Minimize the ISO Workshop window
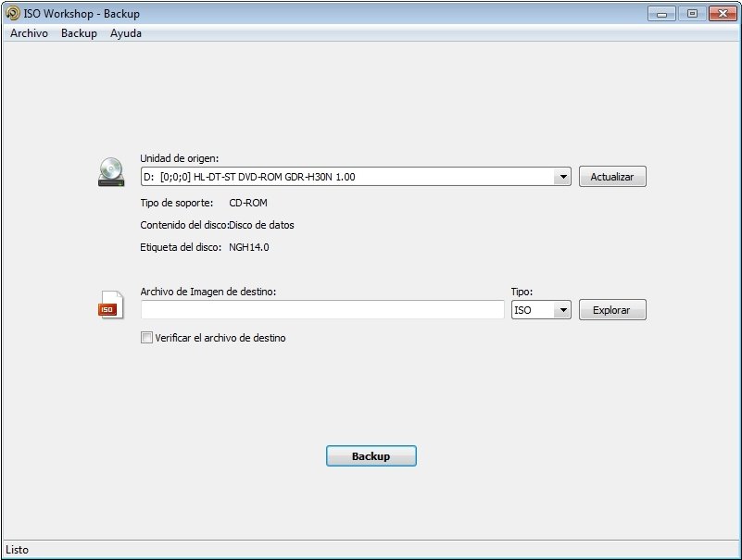The image size is (742, 560). [661, 14]
